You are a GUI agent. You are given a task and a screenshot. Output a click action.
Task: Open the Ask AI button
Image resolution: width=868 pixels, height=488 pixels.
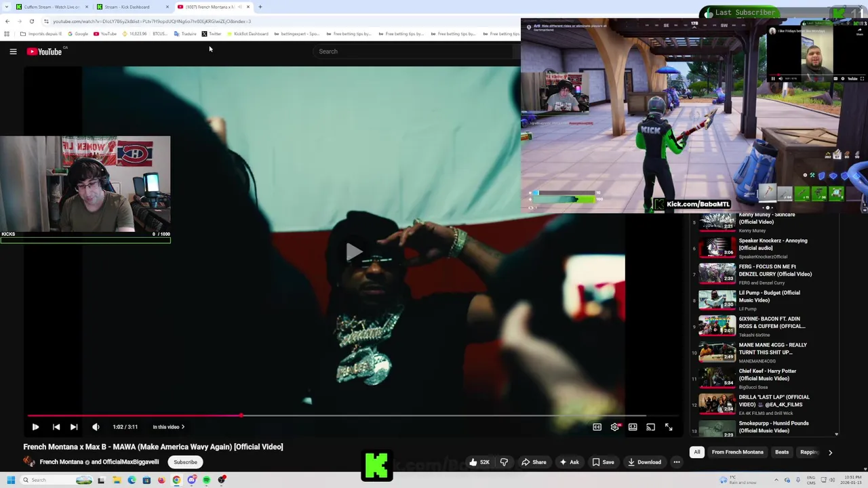click(568, 462)
